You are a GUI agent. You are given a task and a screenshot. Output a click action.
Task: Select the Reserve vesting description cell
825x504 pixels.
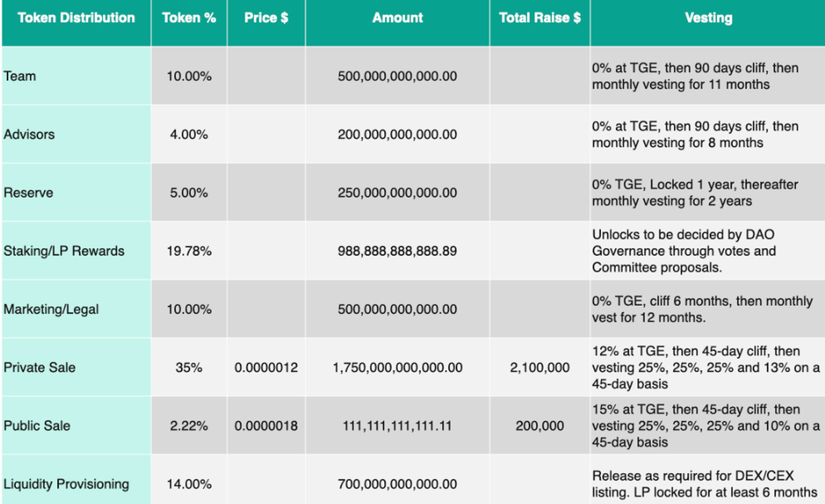coord(707,193)
